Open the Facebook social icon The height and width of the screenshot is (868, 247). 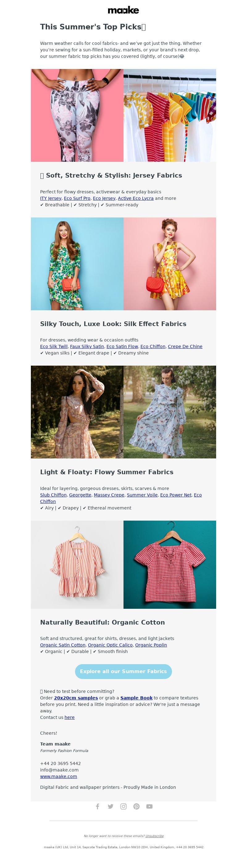tap(98, 806)
